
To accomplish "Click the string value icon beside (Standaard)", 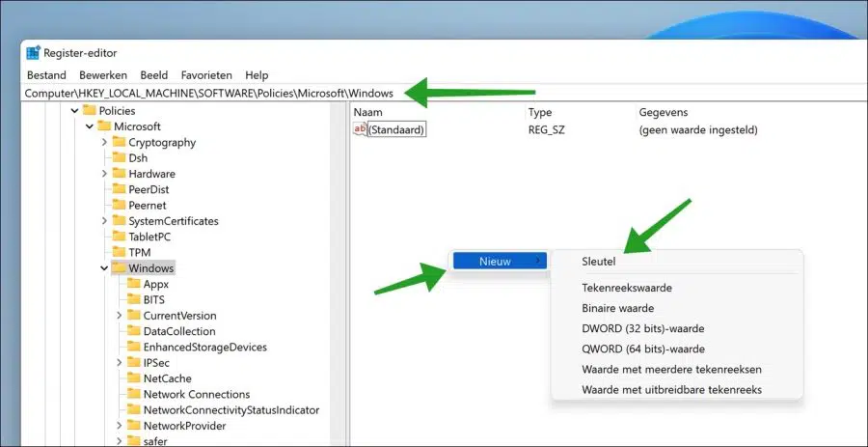I will pos(360,129).
